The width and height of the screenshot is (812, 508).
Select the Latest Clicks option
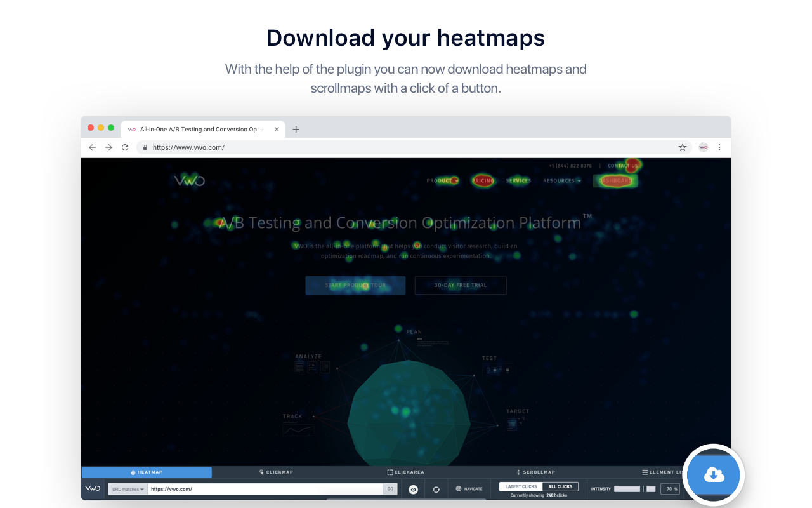521,486
